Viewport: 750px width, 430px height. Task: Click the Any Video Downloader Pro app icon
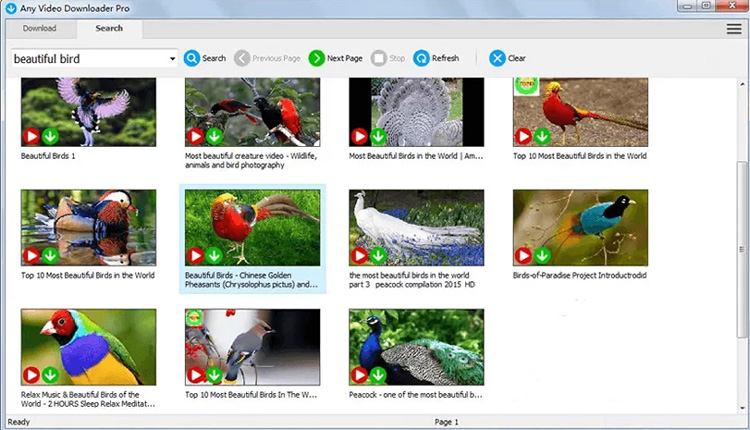(11, 8)
